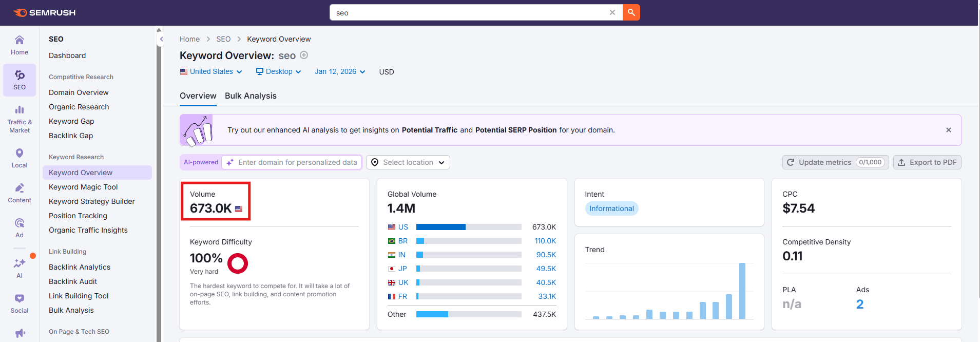The image size is (980, 342).
Task: Open Organic Research menu item
Action: [x=79, y=107]
